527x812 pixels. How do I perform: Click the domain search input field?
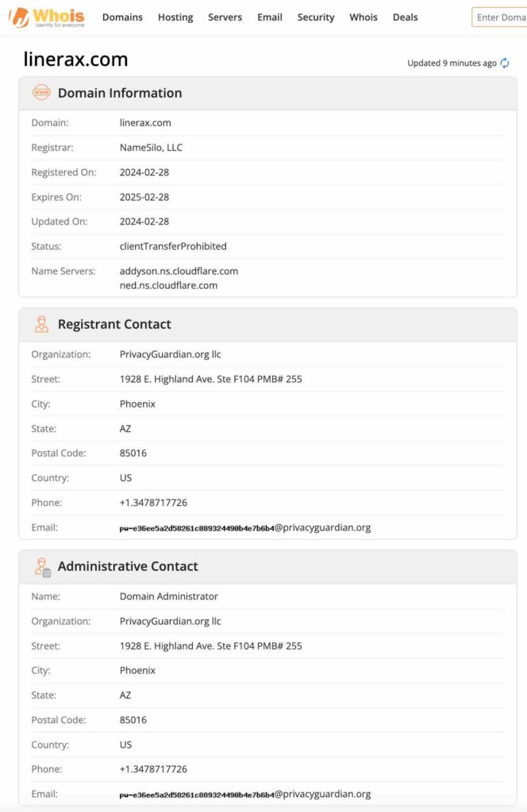click(502, 16)
